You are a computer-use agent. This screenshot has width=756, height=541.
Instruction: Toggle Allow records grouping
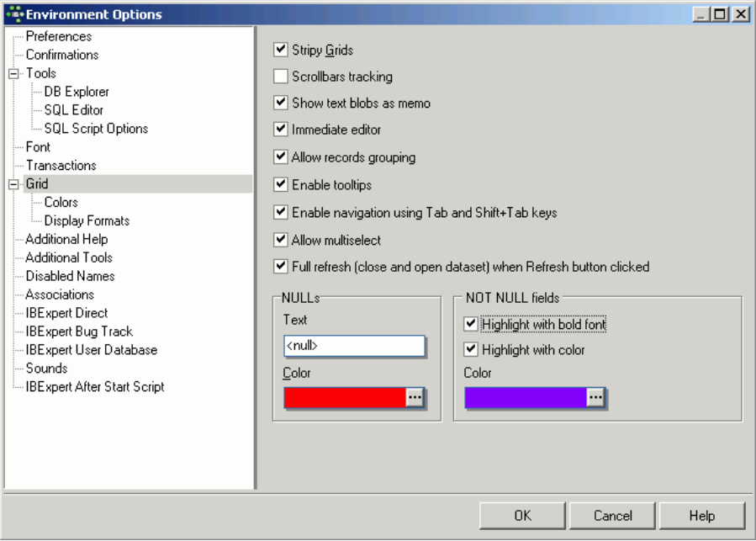pyautogui.click(x=280, y=156)
